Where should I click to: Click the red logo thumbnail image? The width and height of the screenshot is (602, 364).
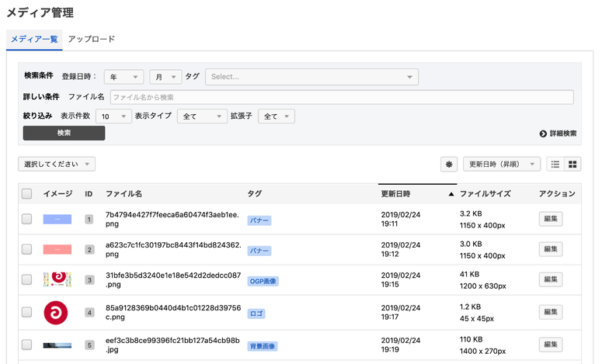[56, 312]
